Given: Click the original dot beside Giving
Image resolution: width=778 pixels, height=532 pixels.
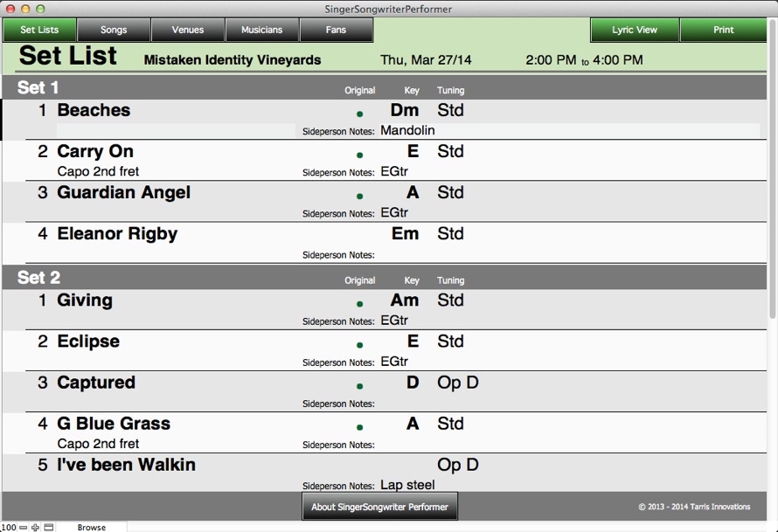Looking at the screenshot, I should coord(359,304).
